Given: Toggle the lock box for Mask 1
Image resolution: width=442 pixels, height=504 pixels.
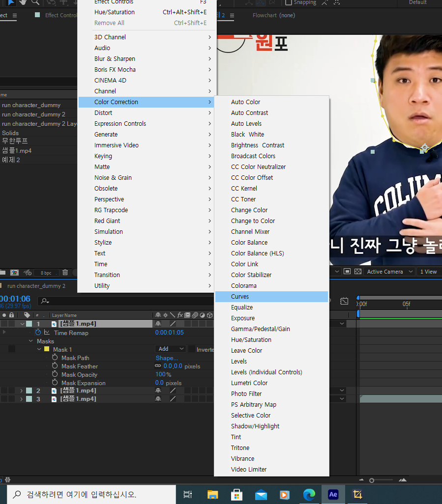Looking at the screenshot, I should (12, 349).
